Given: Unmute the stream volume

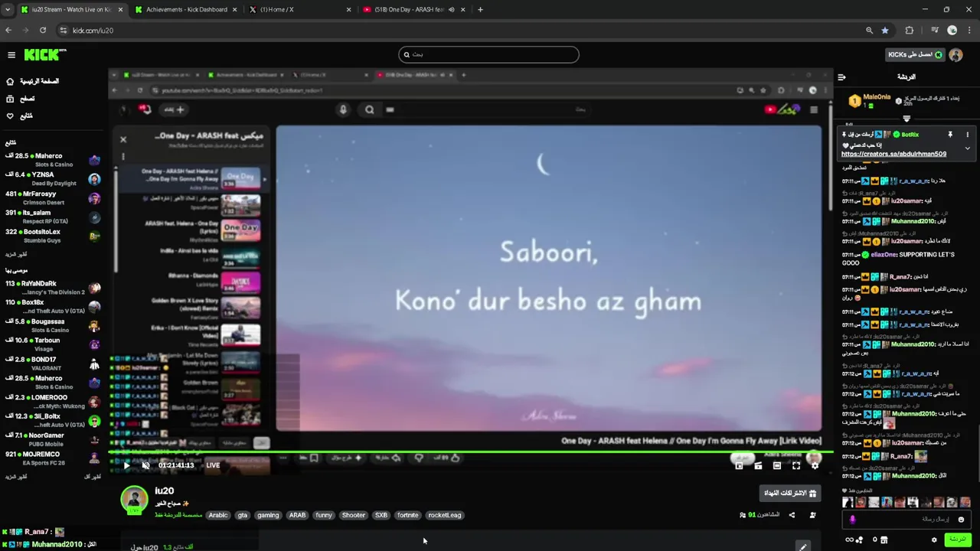Looking at the screenshot, I should tap(145, 465).
